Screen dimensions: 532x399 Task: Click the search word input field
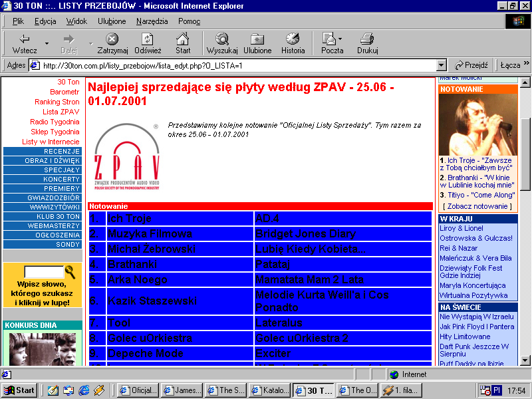click(44, 272)
